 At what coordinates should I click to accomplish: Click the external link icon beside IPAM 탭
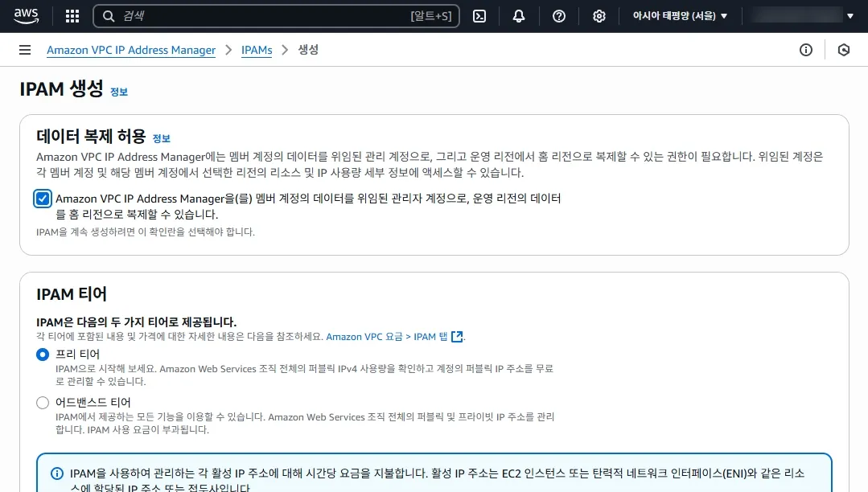(x=457, y=337)
